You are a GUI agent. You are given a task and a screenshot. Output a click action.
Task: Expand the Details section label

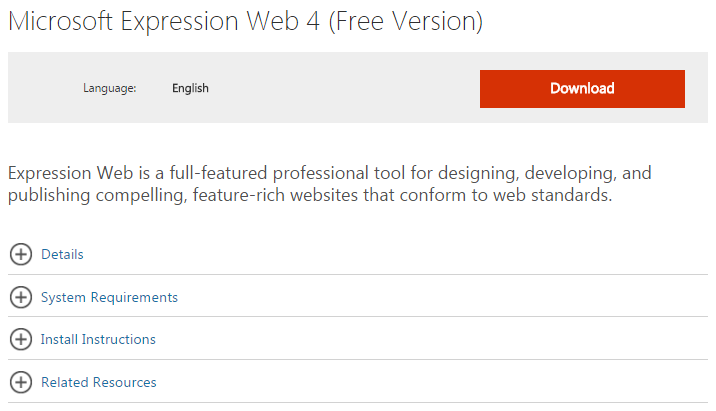[x=62, y=254]
